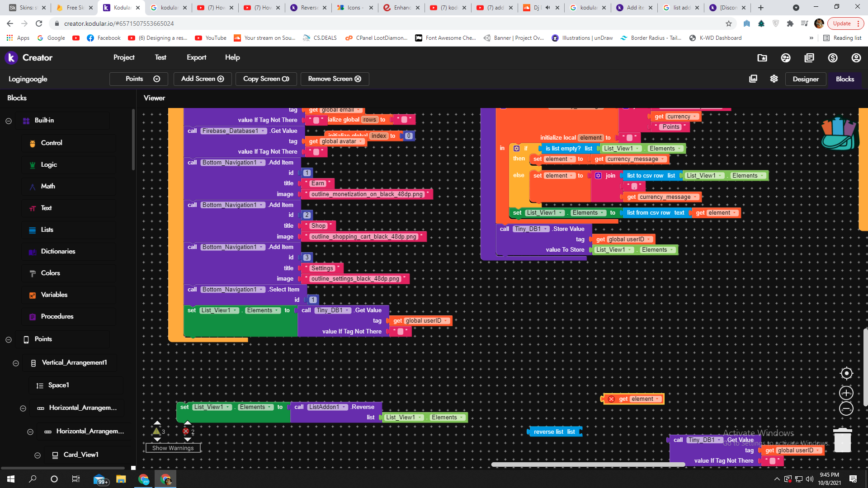Switch to the Designer view
868x488 pixels.
coord(805,79)
